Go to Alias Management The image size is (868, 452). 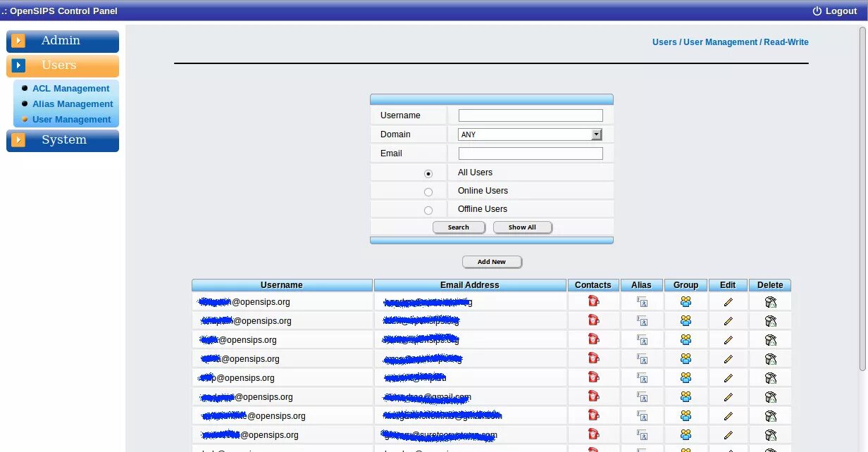coord(73,104)
